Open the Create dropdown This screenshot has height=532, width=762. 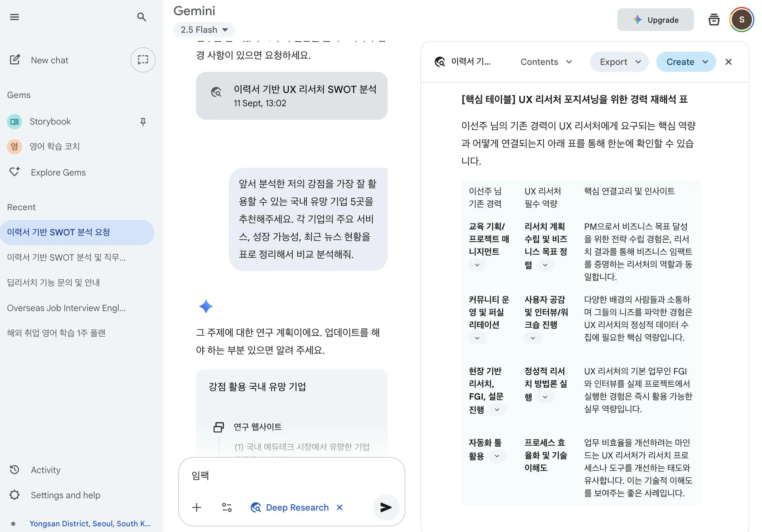click(686, 62)
